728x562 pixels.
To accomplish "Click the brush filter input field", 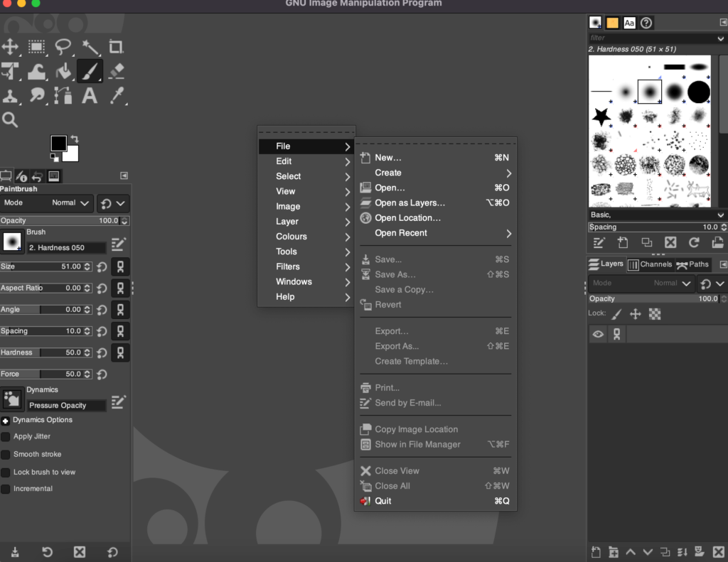I will click(x=651, y=38).
